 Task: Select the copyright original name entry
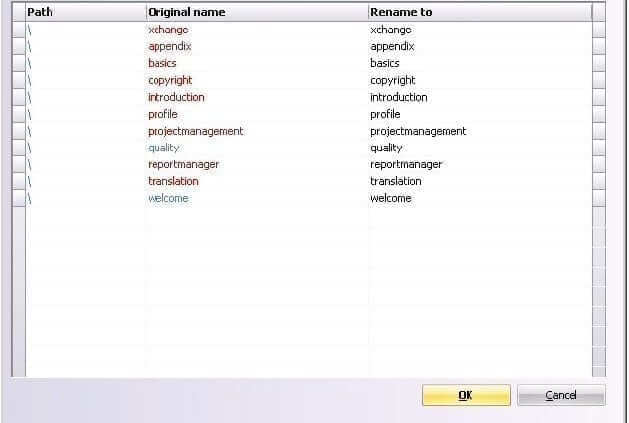(170, 80)
